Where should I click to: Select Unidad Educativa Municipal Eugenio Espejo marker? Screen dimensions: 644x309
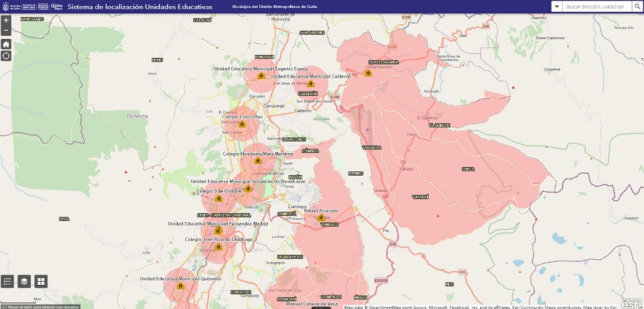(261, 75)
